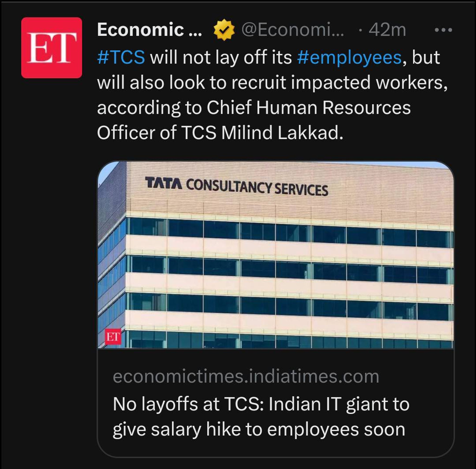
Task: Click 'give salary hike to employees soon' line
Action: (259, 430)
